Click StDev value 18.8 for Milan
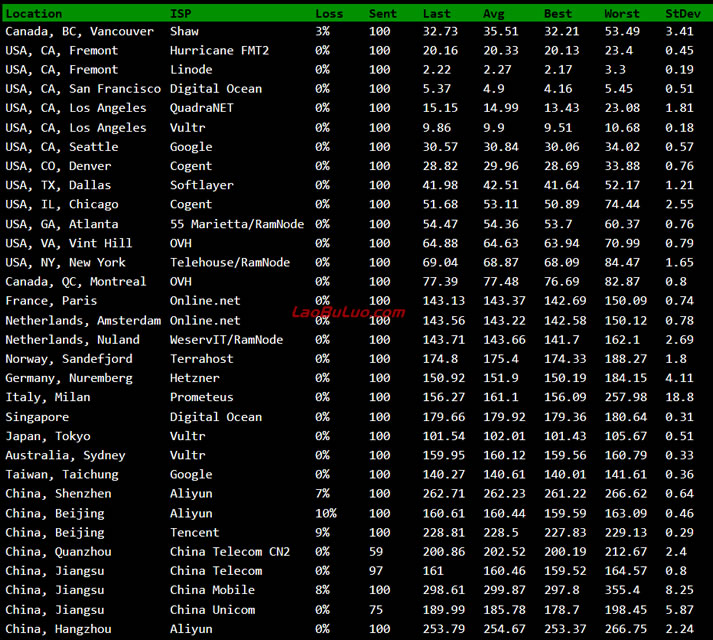 pyautogui.click(x=679, y=397)
